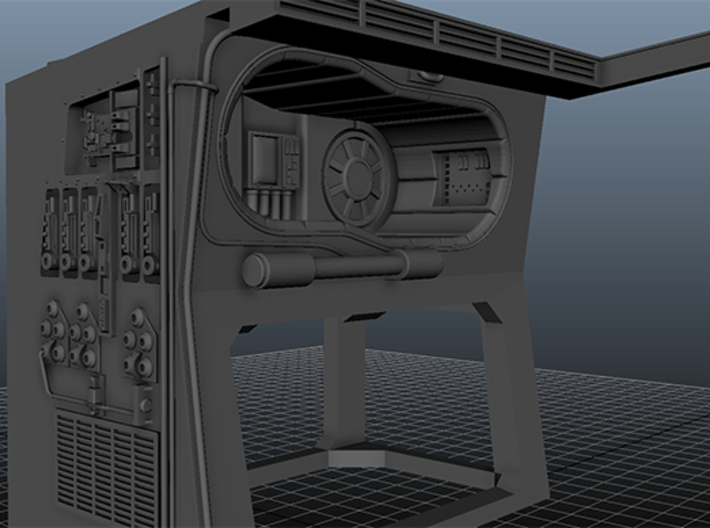Click the dotted control panel inside the recess

pos(460,178)
